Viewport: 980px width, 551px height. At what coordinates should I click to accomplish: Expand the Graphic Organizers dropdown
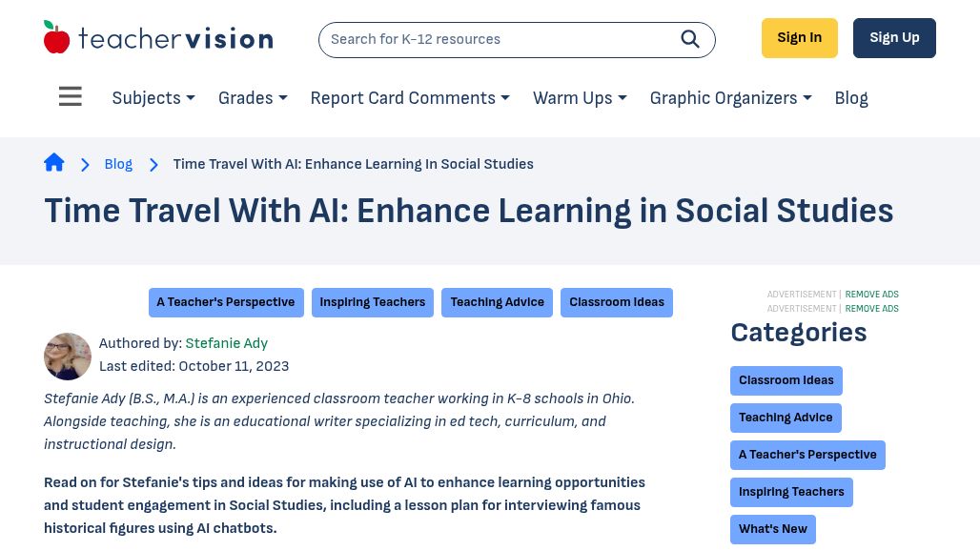[730, 98]
